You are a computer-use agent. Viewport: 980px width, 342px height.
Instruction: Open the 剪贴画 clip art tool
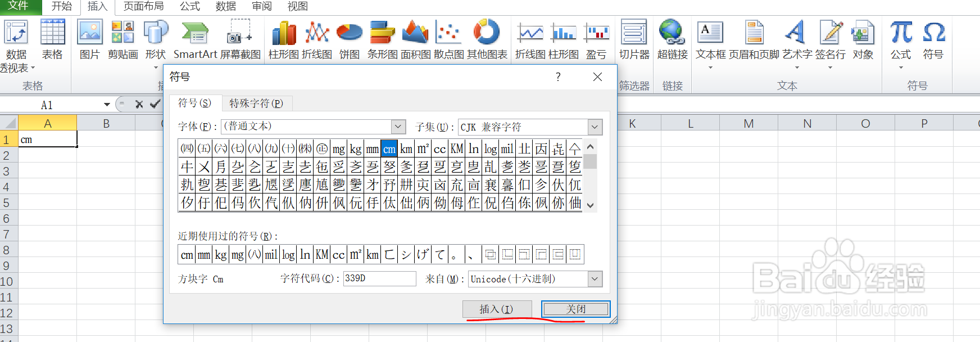pos(123,39)
